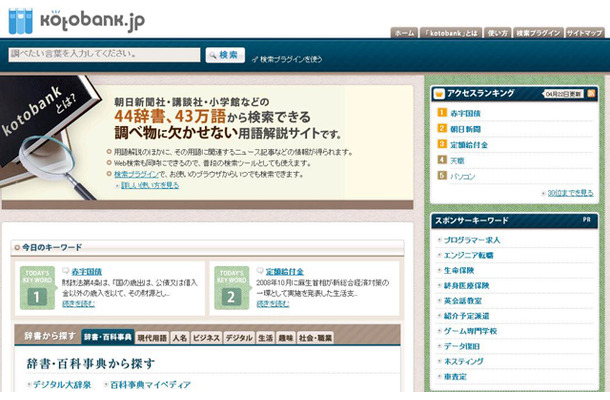
Task: Open the 詳しい使い方を見る link
Action: click(150, 185)
